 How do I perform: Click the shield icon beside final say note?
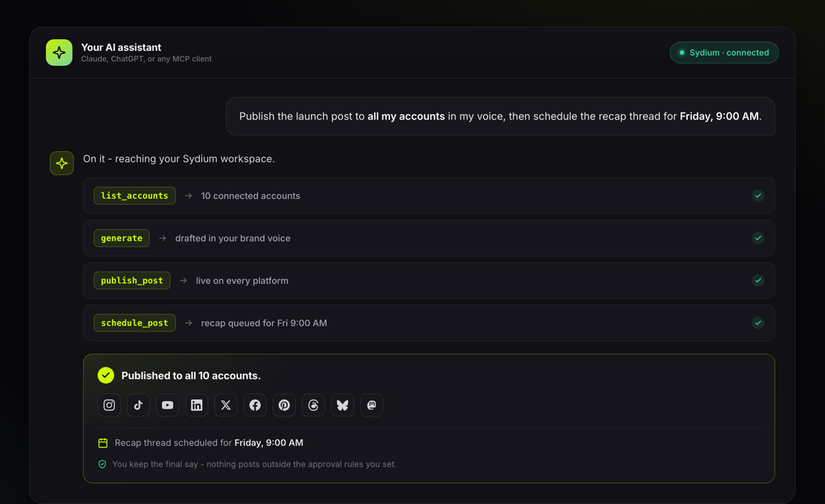pos(102,464)
